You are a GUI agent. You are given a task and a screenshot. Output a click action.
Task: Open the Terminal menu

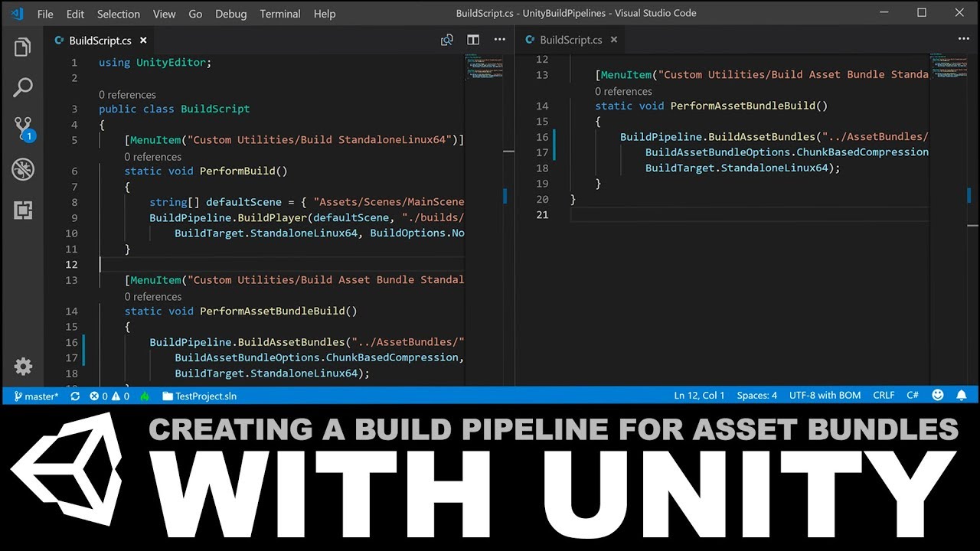click(280, 14)
